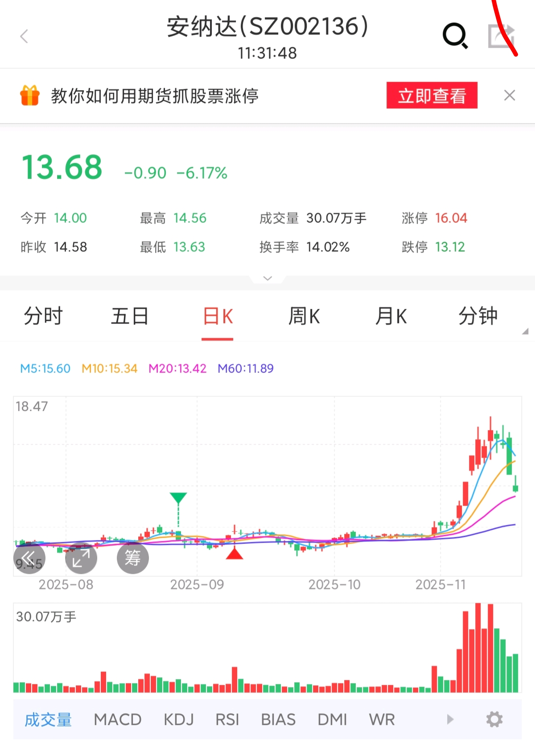Tap the 立即查看 red button
535x756 pixels.
click(432, 95)
